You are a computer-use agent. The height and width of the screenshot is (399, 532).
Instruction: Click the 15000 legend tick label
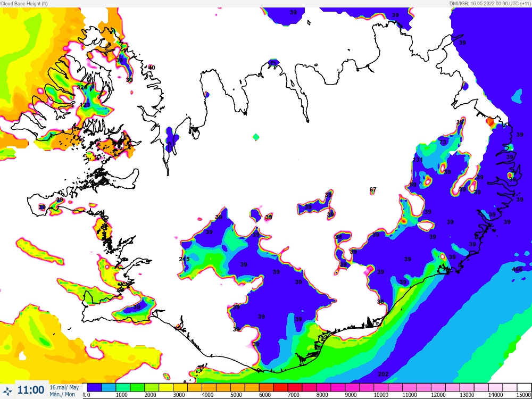click(524, 395)
